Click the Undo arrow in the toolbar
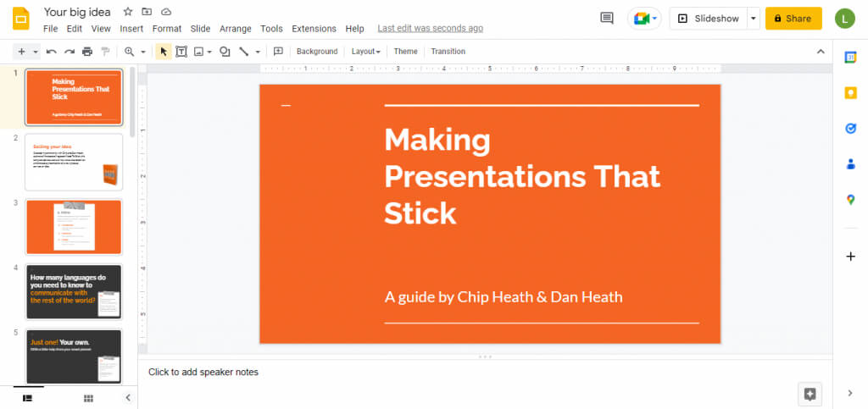This screenshot has width=868, height=409. click(52, 52)
